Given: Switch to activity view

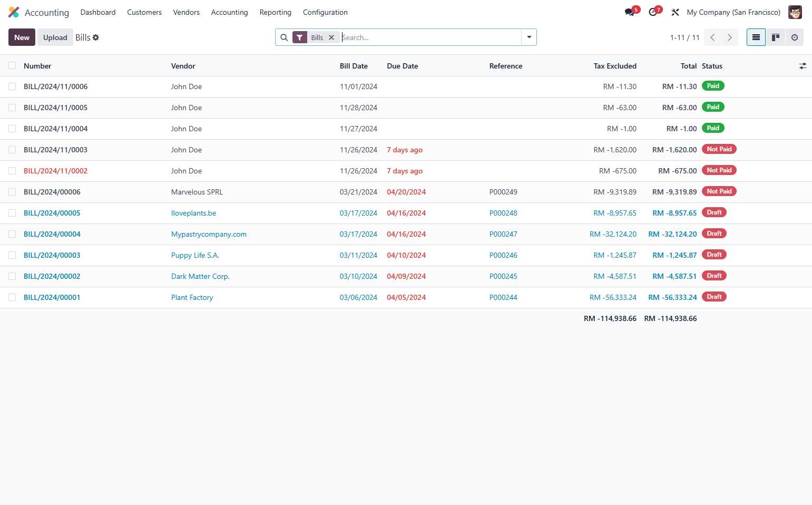Looking at the screenshot, I should coord(795,37).
